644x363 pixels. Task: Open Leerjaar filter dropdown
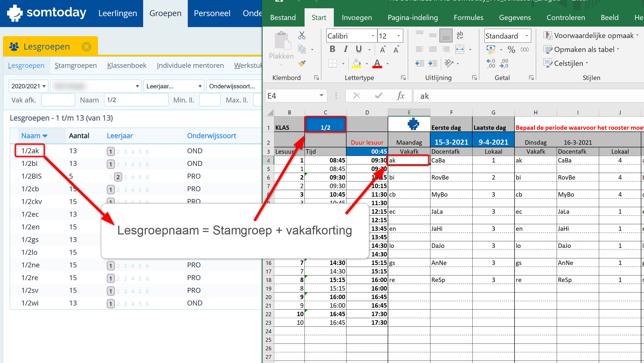coord(174,86)
